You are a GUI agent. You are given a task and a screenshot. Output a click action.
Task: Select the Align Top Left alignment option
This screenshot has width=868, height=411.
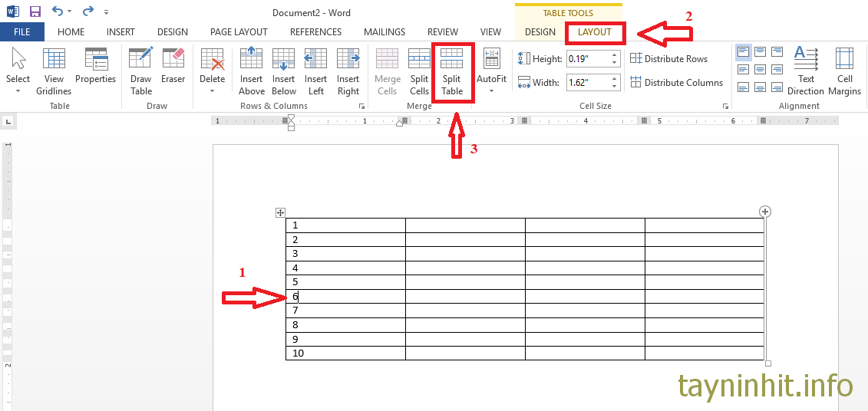click(x=743, y=52)
